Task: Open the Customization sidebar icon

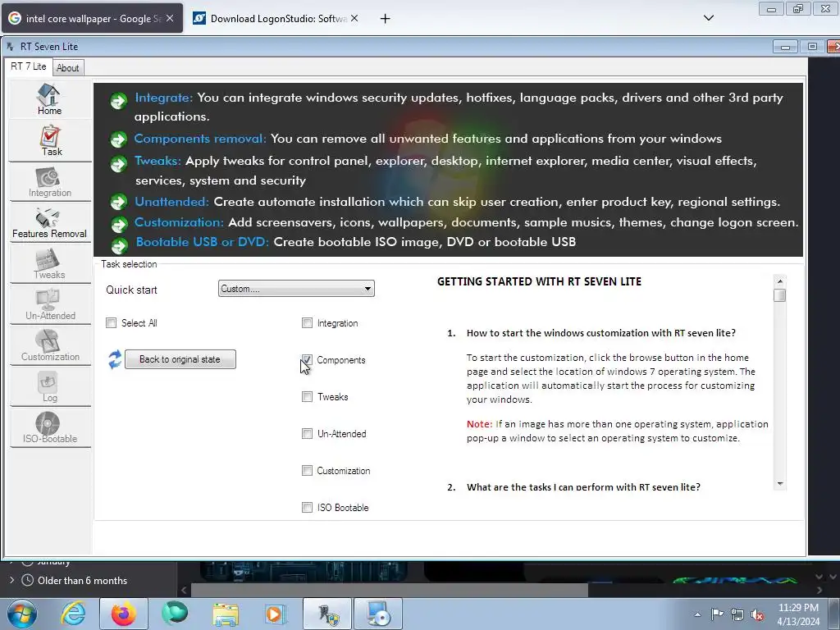Action: 49,346
